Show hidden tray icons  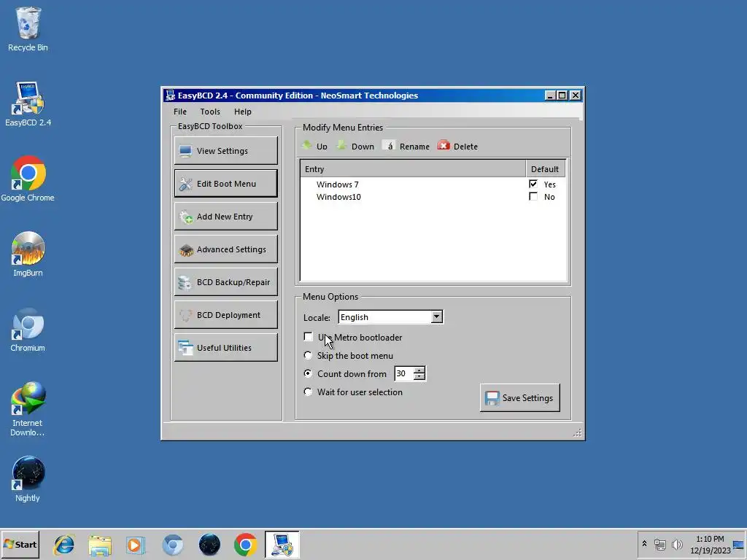click(644, 544)
